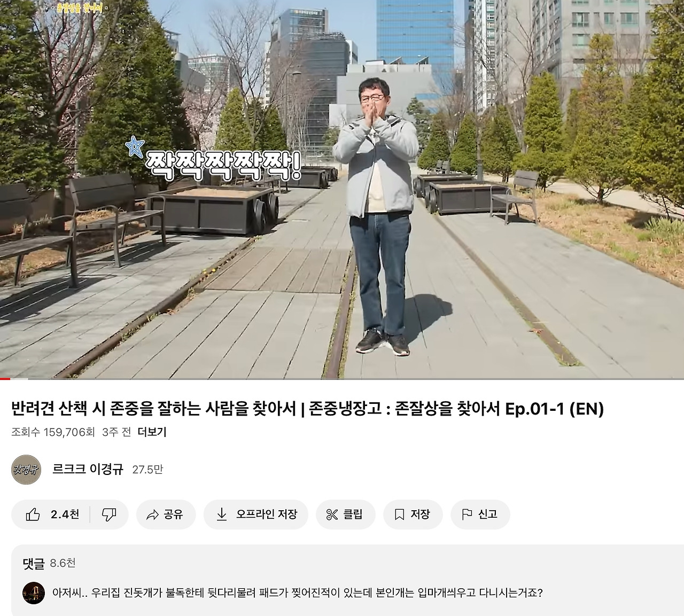Click the video player to pause playback

tap(342, 189)
